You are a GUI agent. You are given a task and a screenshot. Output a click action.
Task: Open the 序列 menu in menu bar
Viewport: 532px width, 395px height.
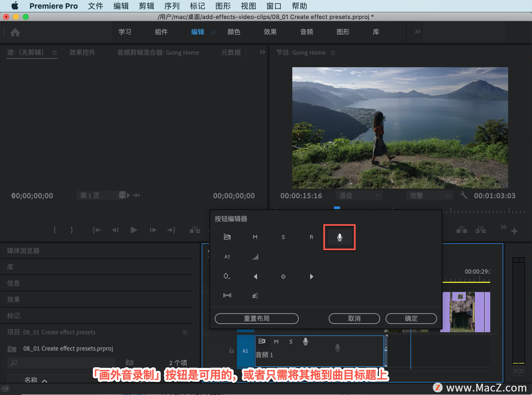[172, 6]
